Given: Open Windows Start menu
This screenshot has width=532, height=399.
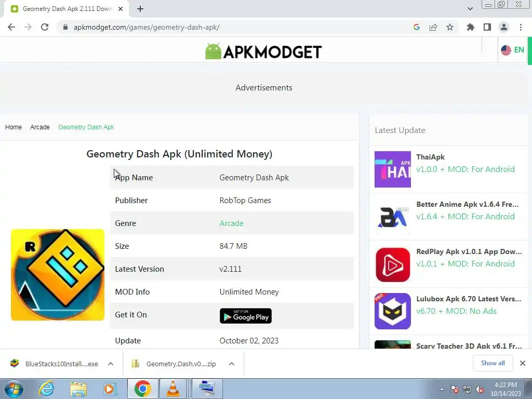Looking at the screenshot, I should pos(14,389).
